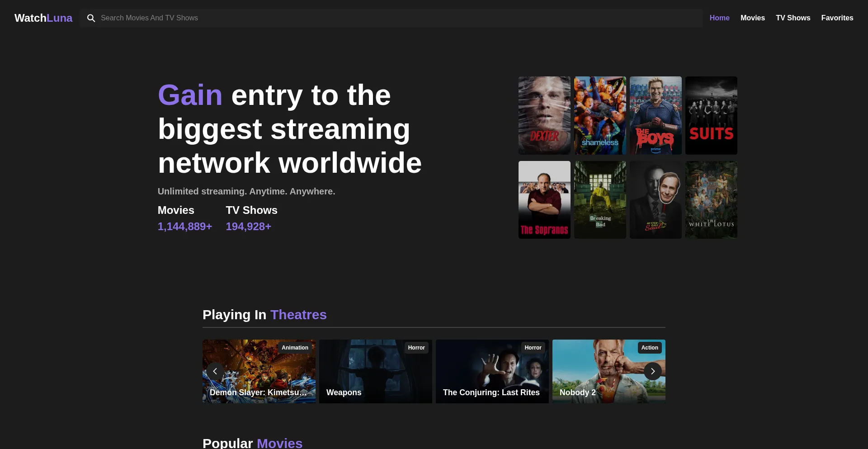Select the Breaking Bad poster

(x=600, y=199)
